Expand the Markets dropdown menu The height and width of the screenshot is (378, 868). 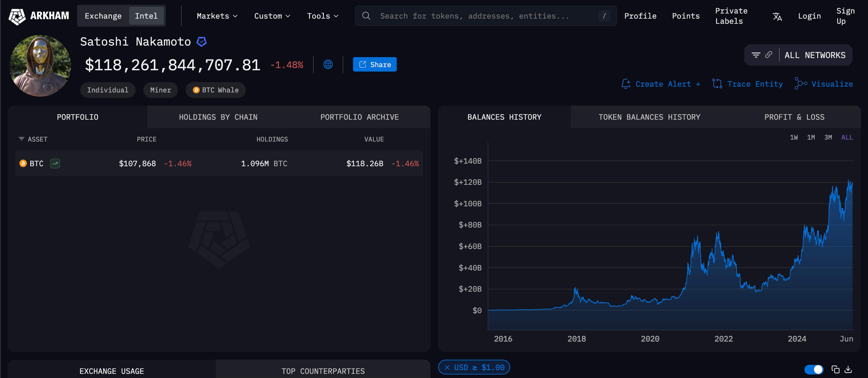(217, 16)
